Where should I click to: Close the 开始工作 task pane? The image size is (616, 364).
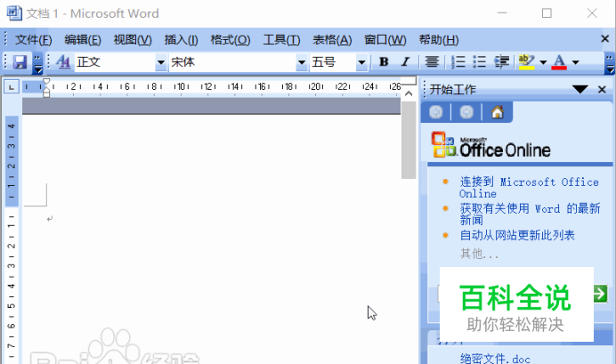click(602, 90)
